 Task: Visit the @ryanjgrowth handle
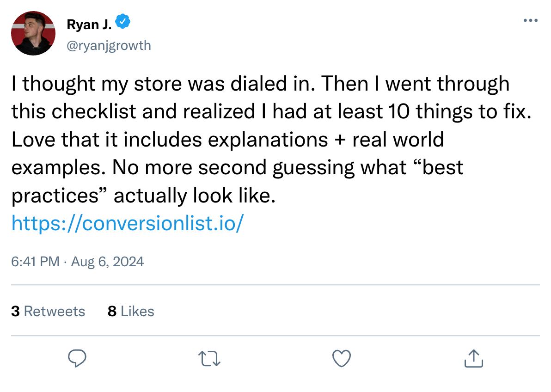pyautogui.click(x=109, y=45)
